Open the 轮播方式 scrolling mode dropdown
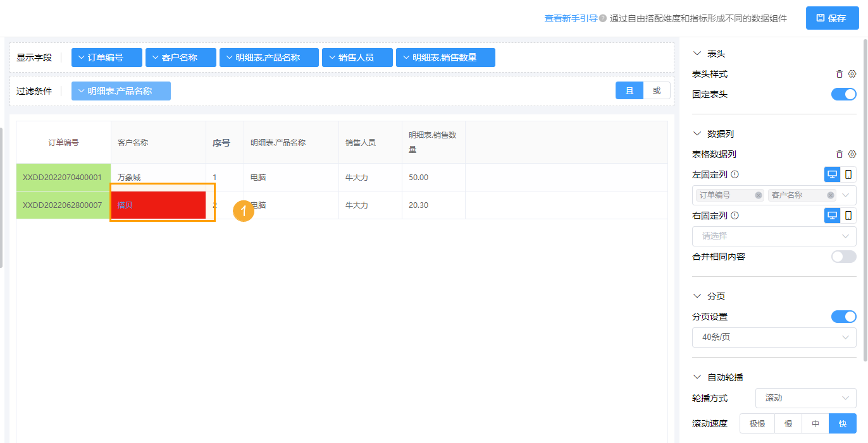Image resolution: width=868 pixels, height=443 pixels. (805, 397)
